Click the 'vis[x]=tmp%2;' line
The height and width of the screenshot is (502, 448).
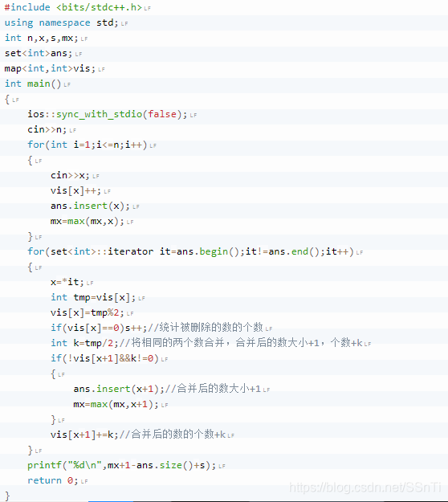[87, 312]
